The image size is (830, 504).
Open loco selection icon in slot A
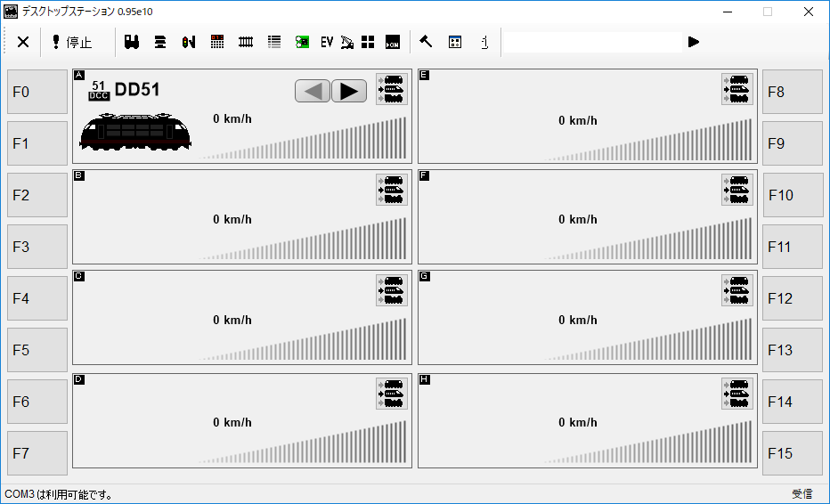pos(392,89)
